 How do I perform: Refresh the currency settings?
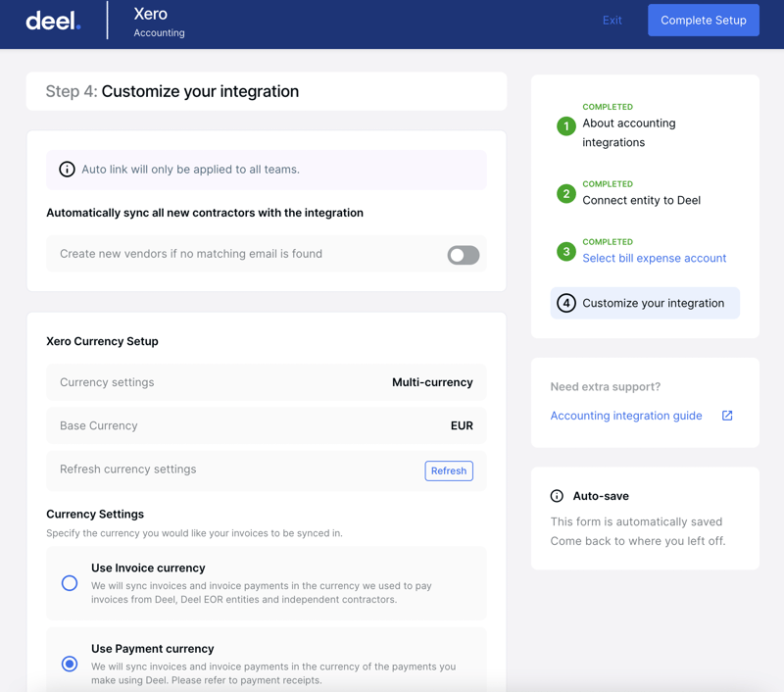click(449, 471)
